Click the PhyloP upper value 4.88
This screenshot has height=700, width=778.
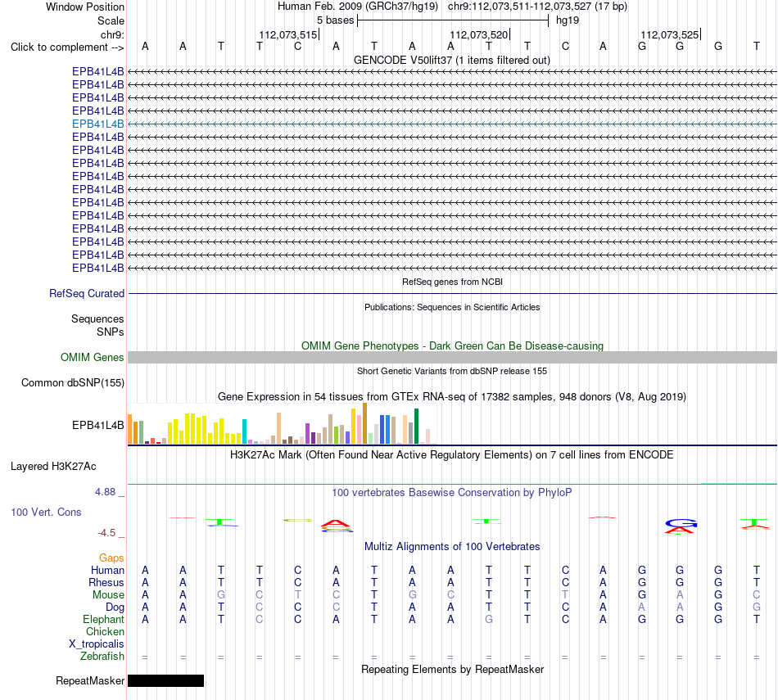click(x=105, y=491)
